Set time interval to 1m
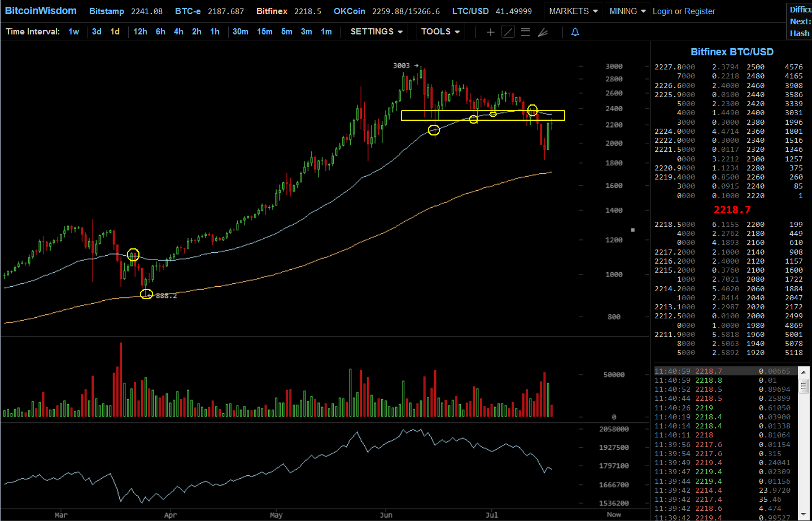 [326, 32]
